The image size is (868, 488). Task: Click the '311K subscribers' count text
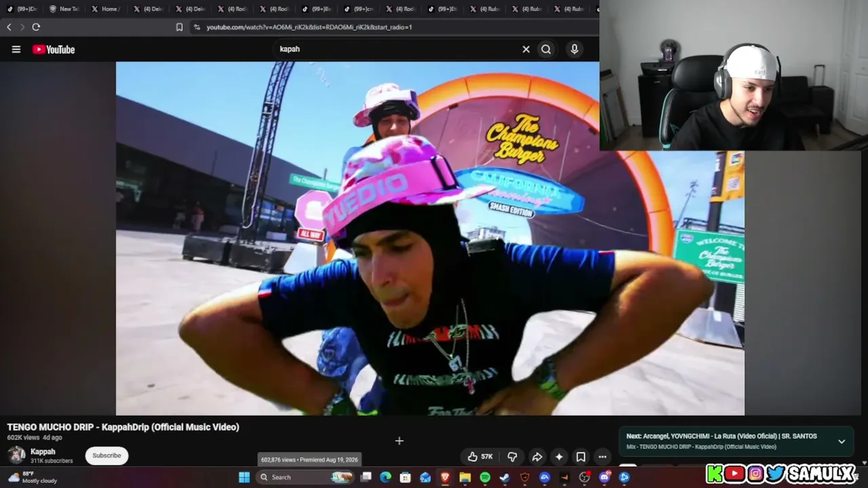(x=52, y=461)
